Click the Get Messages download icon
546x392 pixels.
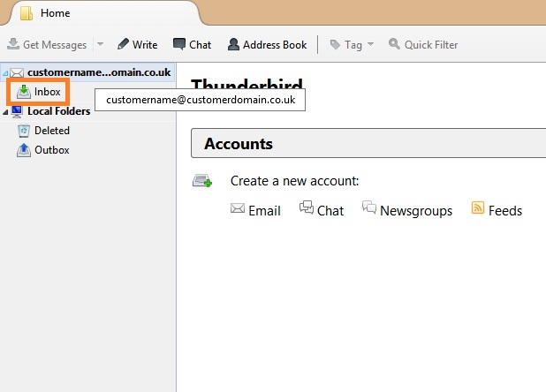click(13, 44)
